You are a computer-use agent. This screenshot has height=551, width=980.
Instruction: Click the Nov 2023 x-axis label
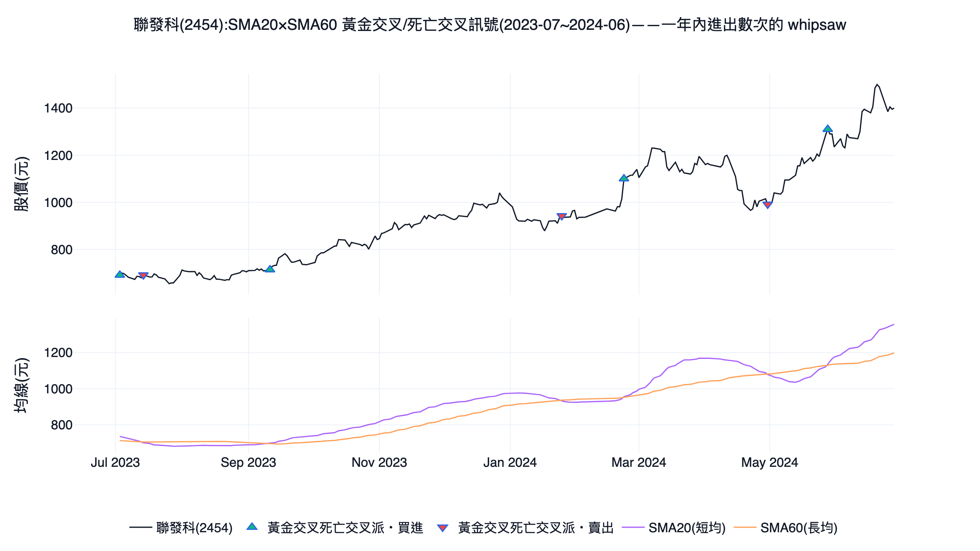(x=379, y=463)
